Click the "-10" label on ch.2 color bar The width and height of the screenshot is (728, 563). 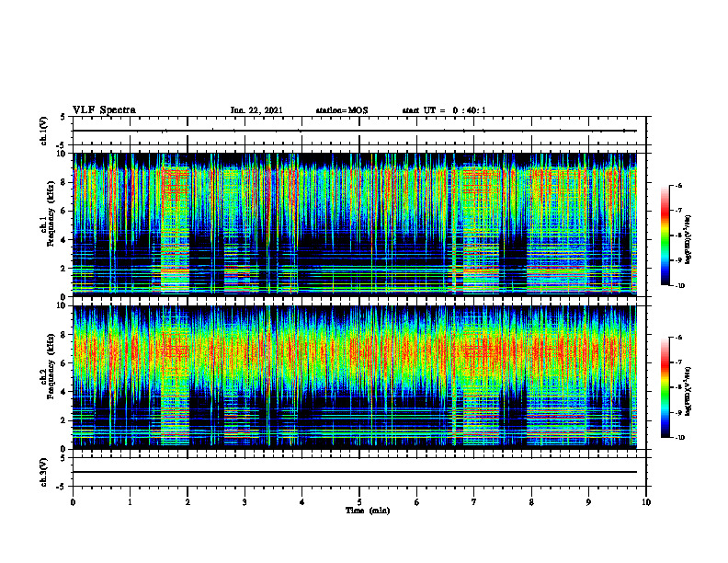point(679,438)
